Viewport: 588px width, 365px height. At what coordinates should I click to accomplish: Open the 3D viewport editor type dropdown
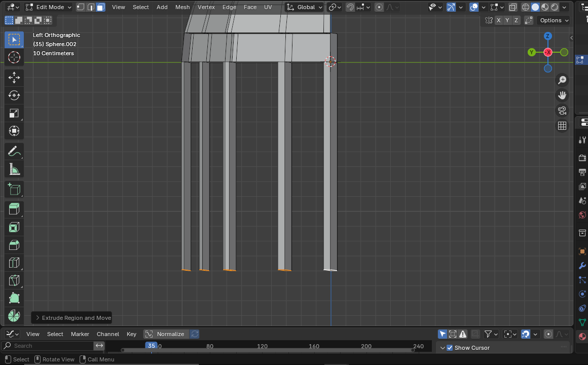click(13, 7)
